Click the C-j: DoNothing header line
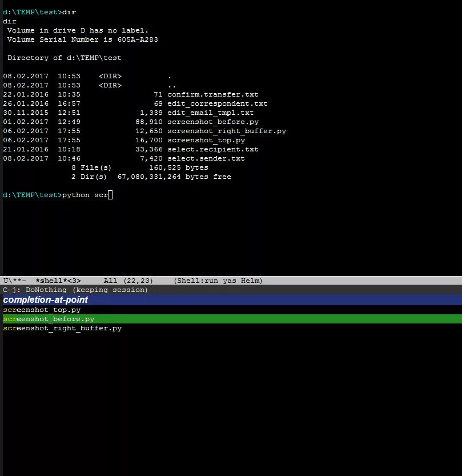Viewport: 462px width, 476px height. pos(75,290)
